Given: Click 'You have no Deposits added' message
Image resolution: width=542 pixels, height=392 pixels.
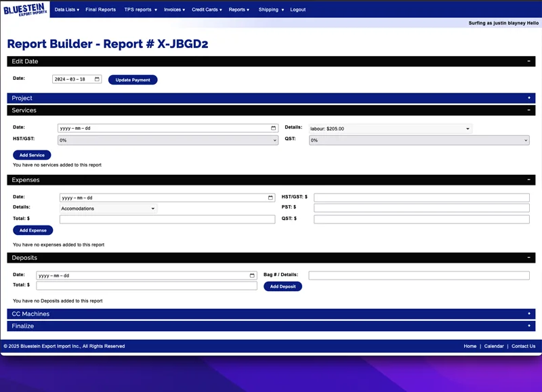Looking at the screenshot, I should click(58, 301).
